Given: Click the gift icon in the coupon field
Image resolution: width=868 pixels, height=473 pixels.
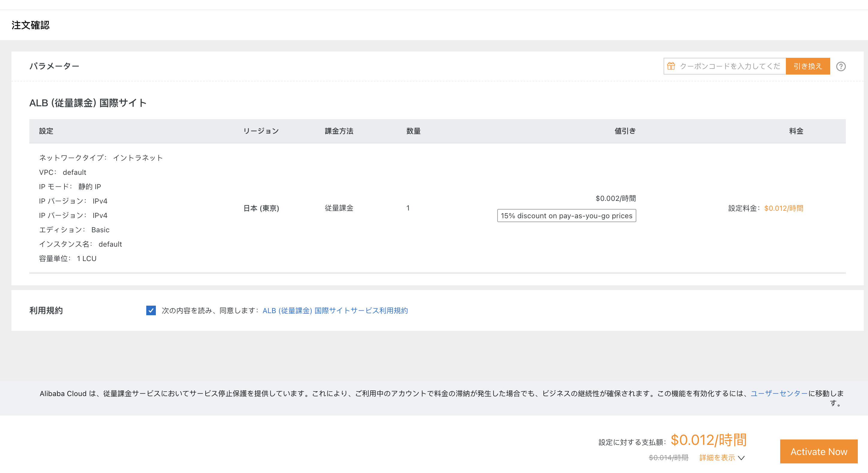Looking at the screenshot, I should pos(671,66).
